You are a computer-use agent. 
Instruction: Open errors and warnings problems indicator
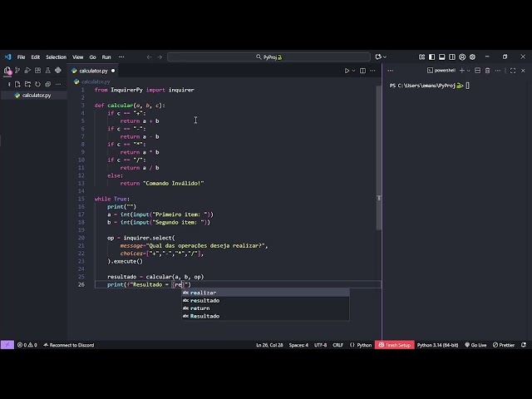(27, 345)
